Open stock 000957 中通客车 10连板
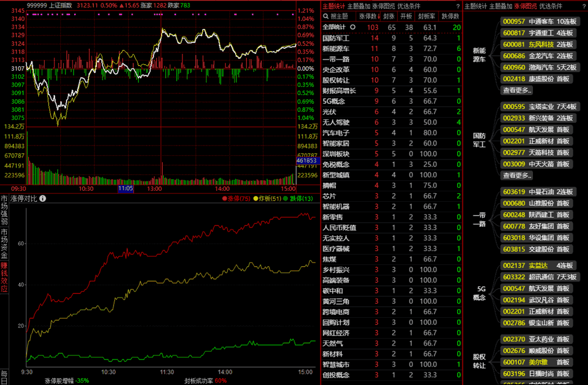 pos(538,21)
